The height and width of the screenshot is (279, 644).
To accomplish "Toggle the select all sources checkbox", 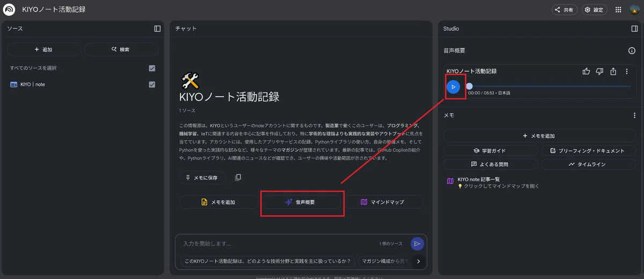I will click(x=152, y=68).
